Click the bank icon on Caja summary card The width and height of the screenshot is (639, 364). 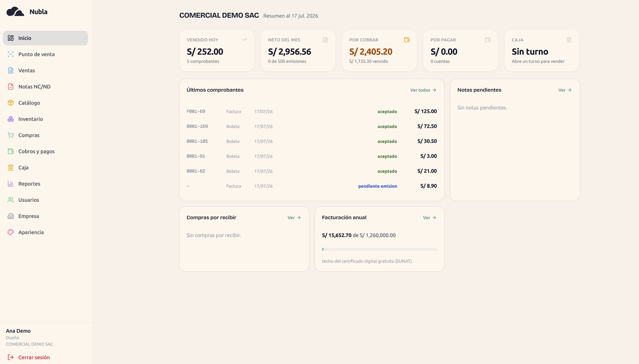pos(569,40)
